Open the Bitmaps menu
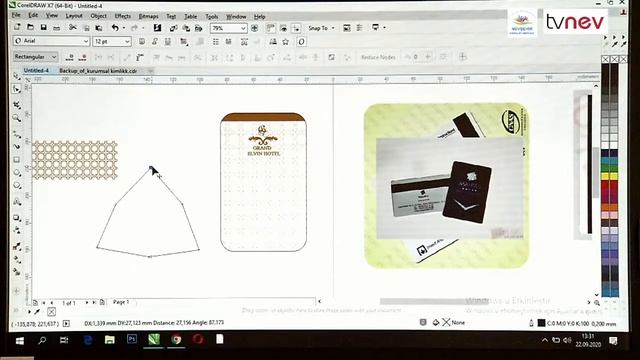This screenshot has height=360, width=640. [x=149, y=16]
